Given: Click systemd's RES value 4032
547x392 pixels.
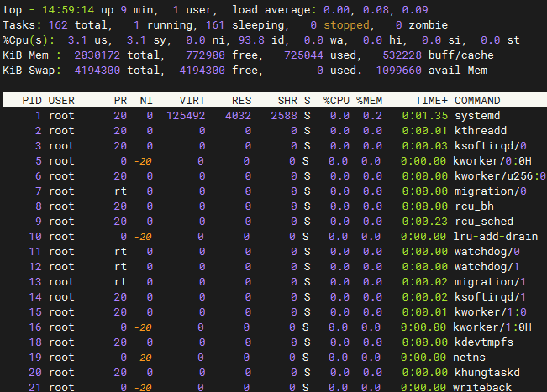Looking at the screenshot, I should pos(239,116).
